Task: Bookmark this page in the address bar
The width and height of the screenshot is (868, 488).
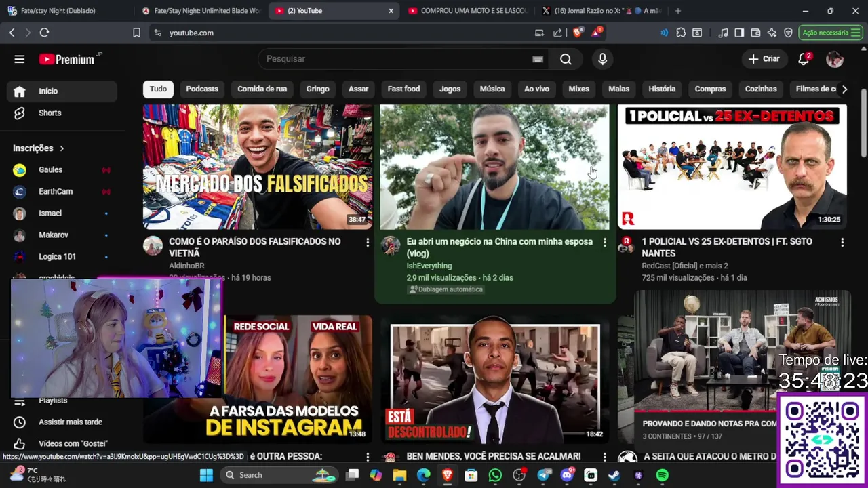Action: (x=136, y=33)
